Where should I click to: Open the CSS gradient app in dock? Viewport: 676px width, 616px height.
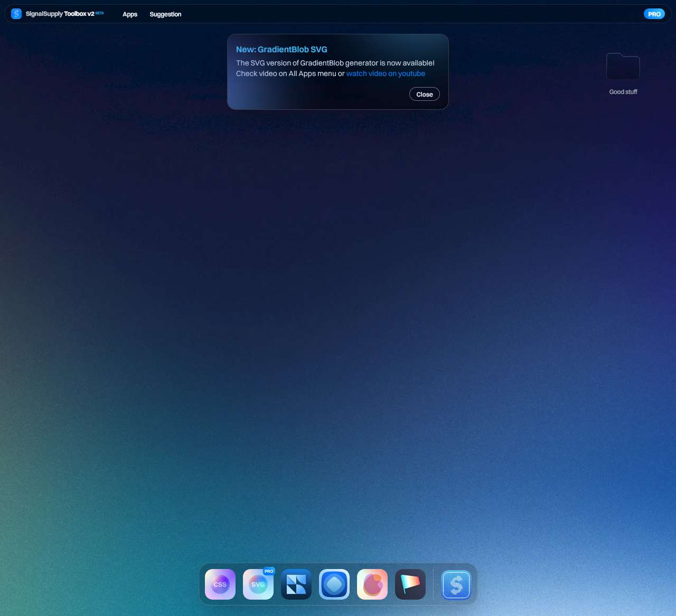coord(220,584)
